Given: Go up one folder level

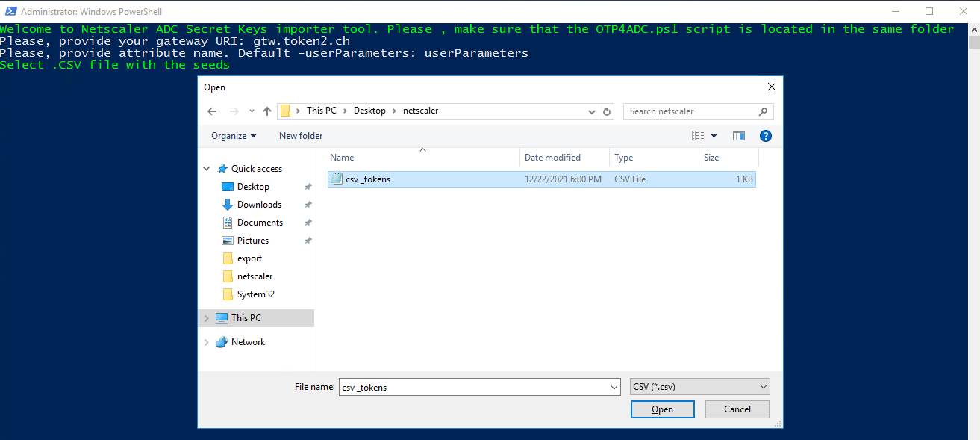Looking at the screenshot, I should [267, 111].
